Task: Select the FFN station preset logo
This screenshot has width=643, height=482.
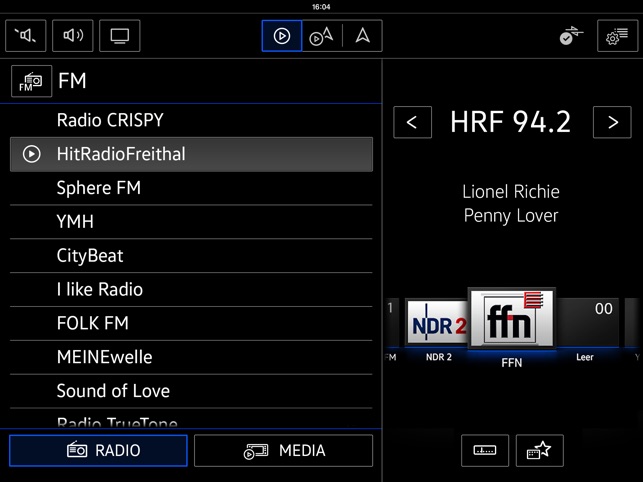Action: pos(511,319)
